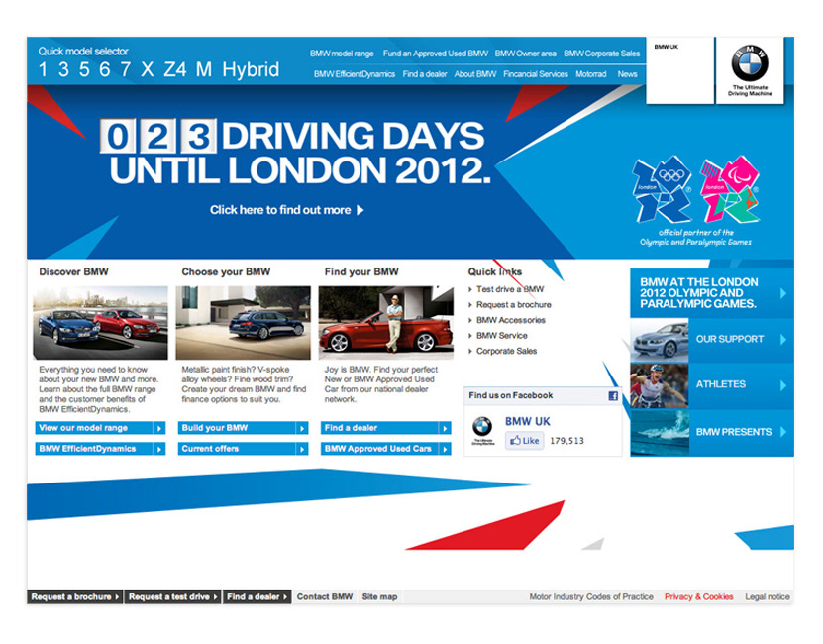Click footer Request a test drive button

click(x=172, y=597)
